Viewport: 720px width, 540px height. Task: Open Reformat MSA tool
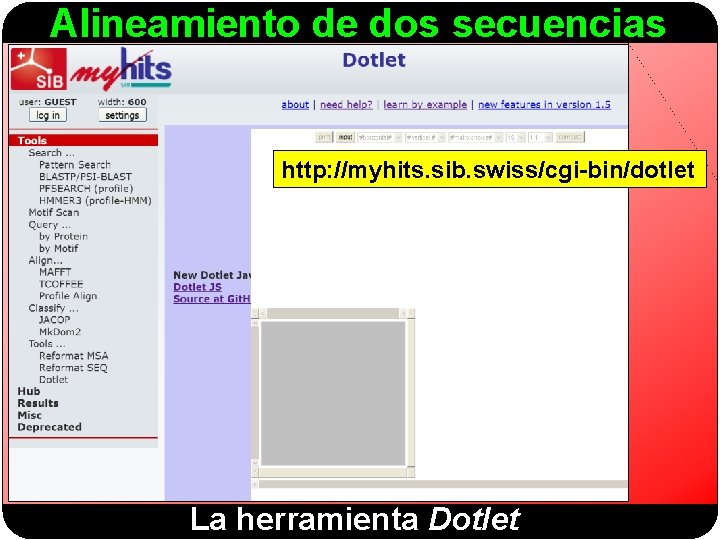[74, 355]
